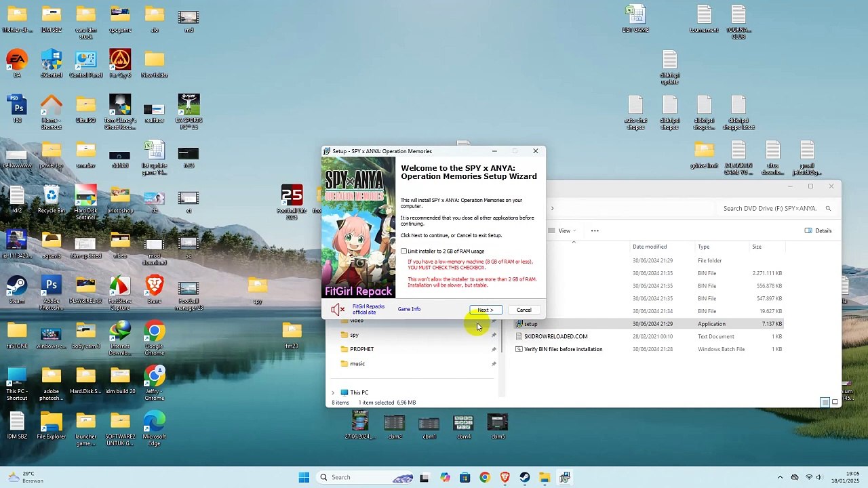This screenshot has width=868, height=488.
Task: Open Steam from the taskbar
Action: tap(525, 477)
